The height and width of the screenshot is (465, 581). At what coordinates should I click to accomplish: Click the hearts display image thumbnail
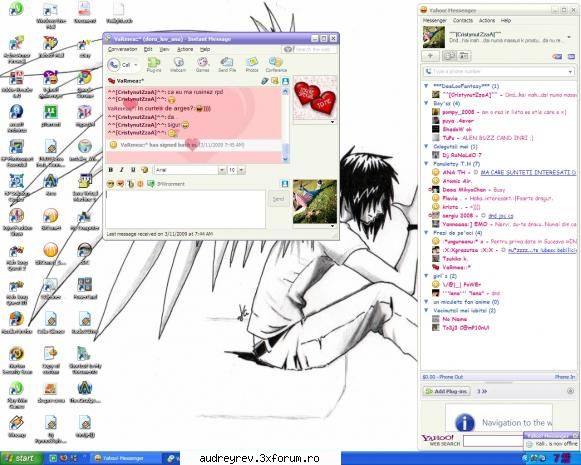315,97
